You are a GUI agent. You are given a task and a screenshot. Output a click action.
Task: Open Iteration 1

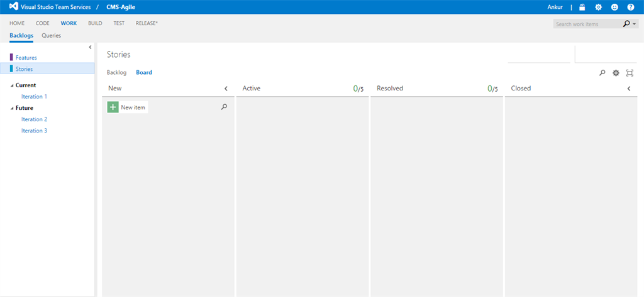coord(34,97)
